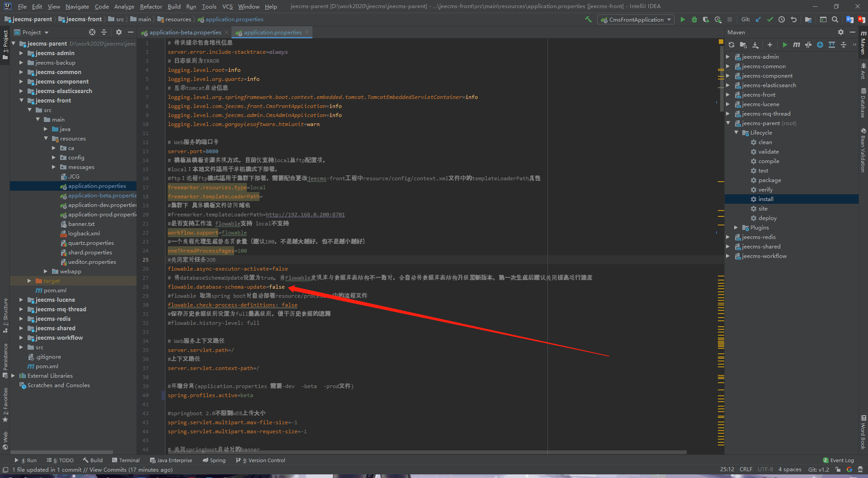Toggle Maven offline mode

point(808,45)
